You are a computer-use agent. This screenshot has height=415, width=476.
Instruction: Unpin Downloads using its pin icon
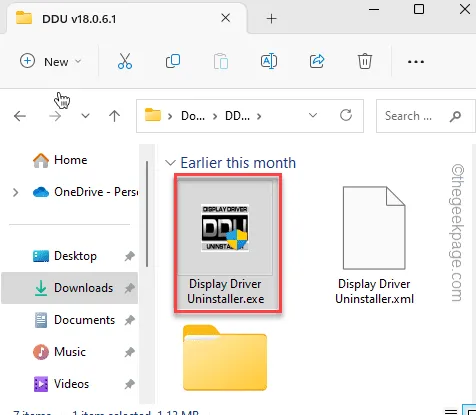tap(129, 288)
